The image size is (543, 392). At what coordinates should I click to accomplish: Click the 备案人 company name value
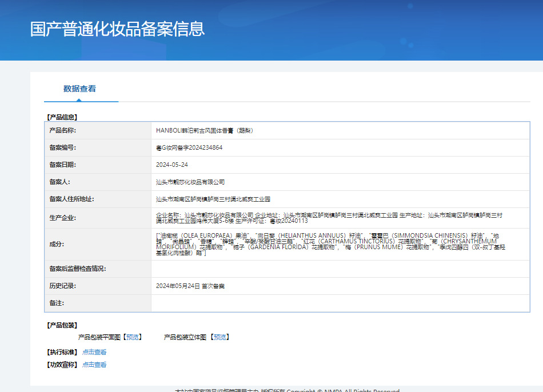190,182
